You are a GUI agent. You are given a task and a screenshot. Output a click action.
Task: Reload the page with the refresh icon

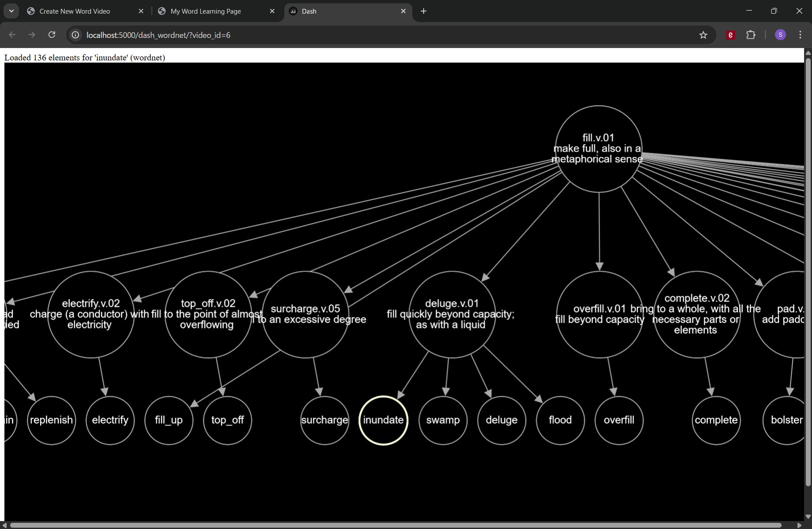tap(52, 35)
